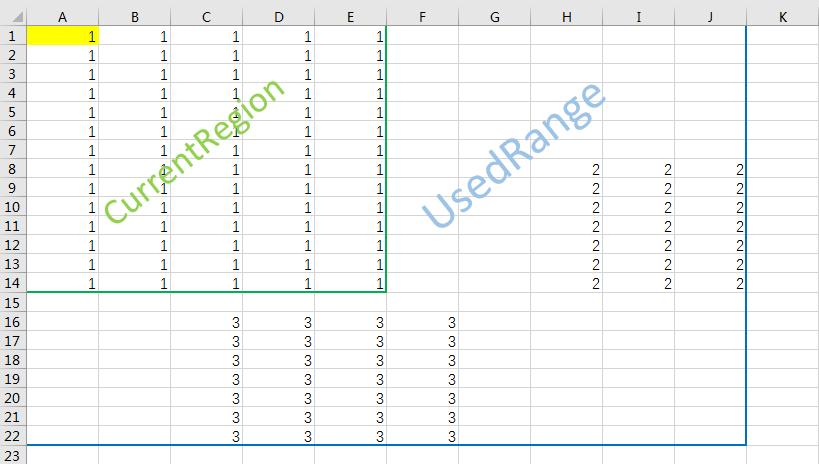Select cell F16 containing 3
The image size is (819, 464).
coord(423,322)
